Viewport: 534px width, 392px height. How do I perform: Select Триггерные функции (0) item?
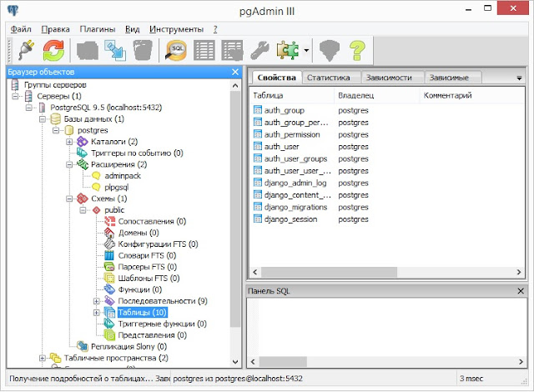coord(162,324)
